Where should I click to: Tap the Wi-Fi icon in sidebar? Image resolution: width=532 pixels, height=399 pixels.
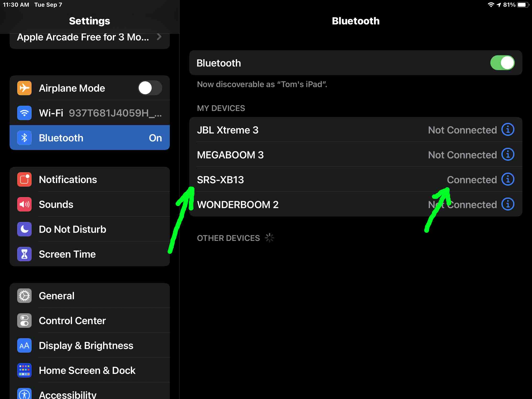pos(24,113)
